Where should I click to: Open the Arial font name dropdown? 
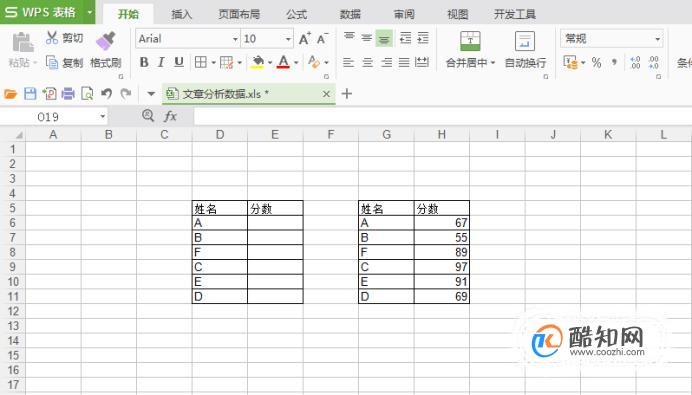click(235, 39)
